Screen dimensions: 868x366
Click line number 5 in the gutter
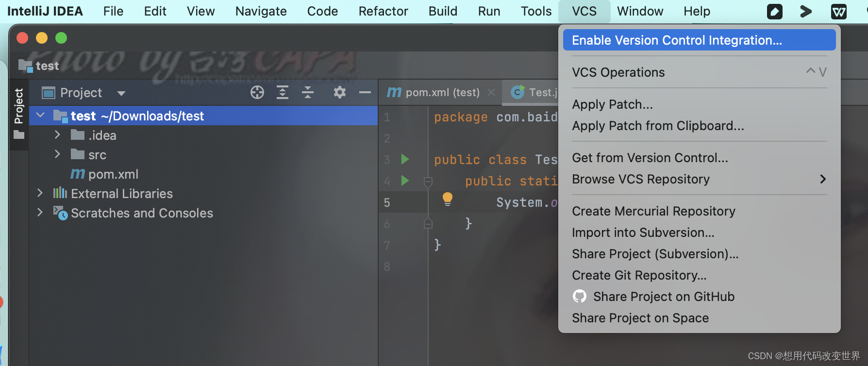click(387, 202)
